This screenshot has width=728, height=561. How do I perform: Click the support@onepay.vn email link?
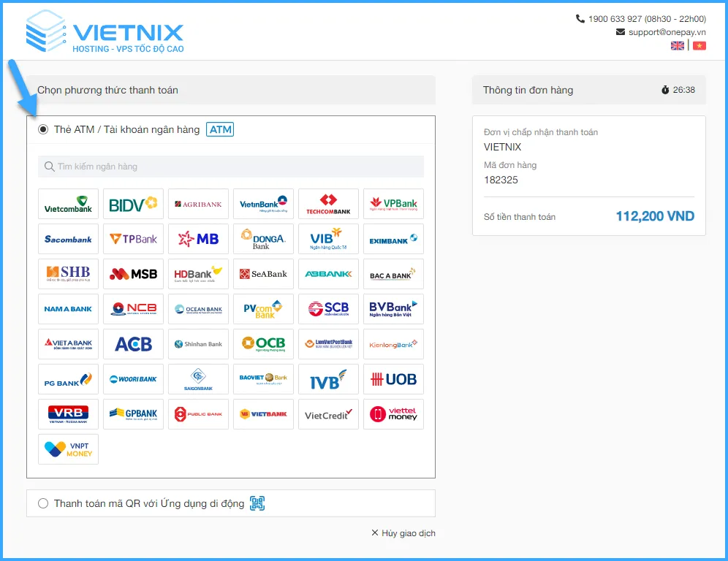click(667, 32)
